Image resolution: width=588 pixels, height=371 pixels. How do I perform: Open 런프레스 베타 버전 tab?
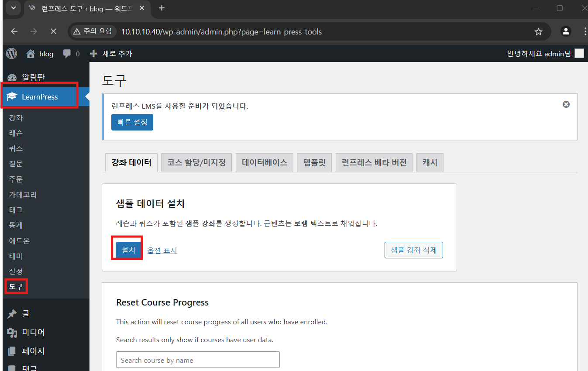(374, 163)
